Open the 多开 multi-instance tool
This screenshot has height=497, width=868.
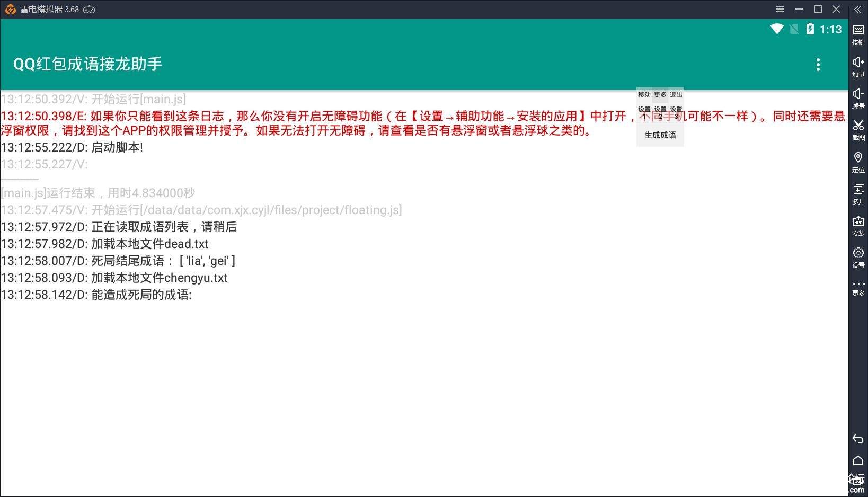point(858,194)
